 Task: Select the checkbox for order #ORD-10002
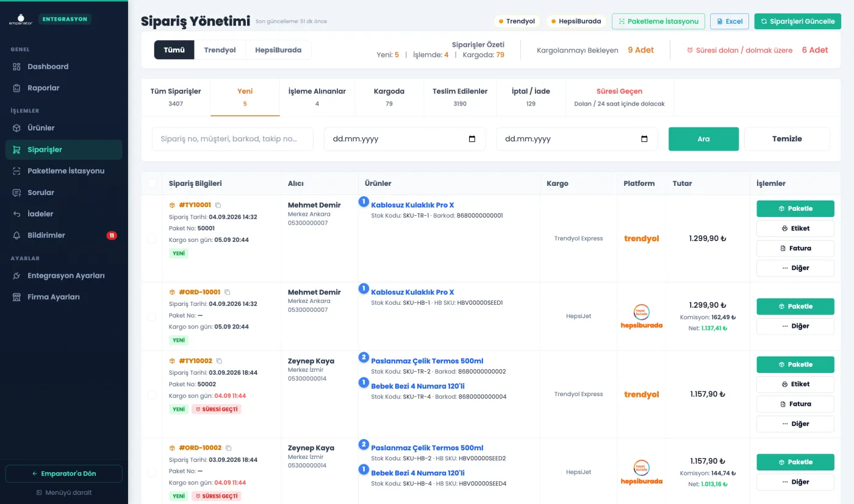[x=152, y=472]
